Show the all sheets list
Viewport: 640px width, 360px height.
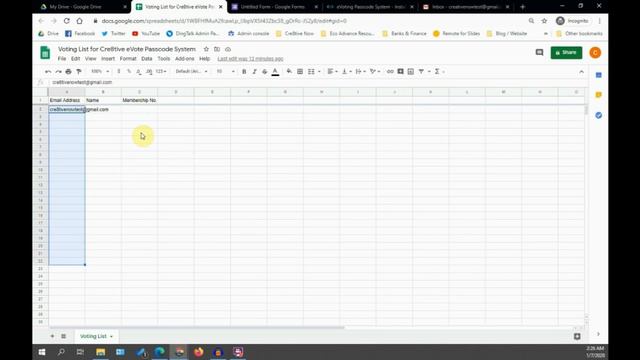coord(64,336)
